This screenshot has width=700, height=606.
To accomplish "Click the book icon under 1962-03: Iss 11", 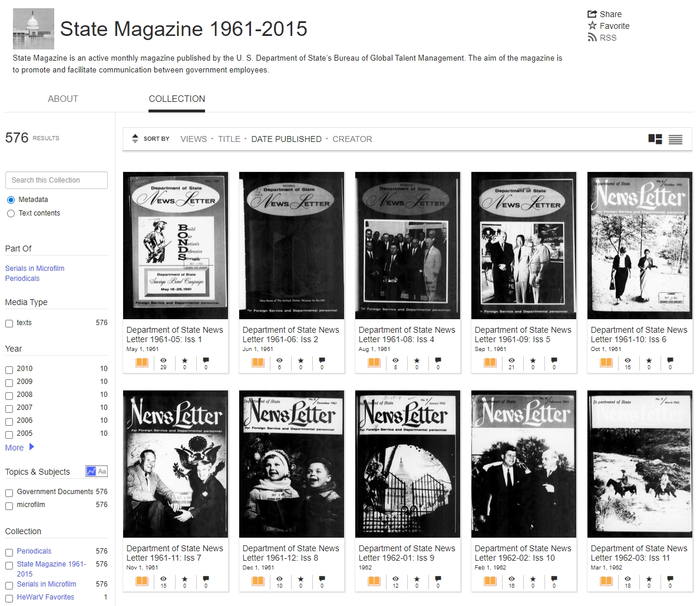I will (606, 581).
